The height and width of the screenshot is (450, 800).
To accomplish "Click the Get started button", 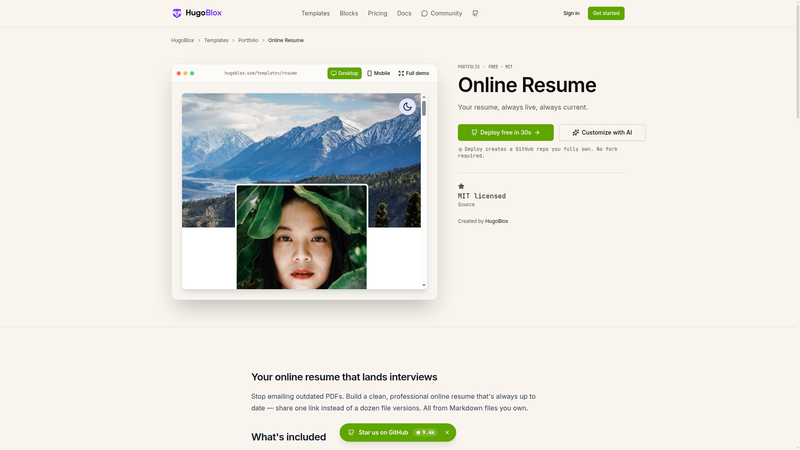I will click(x=606, y=13).
